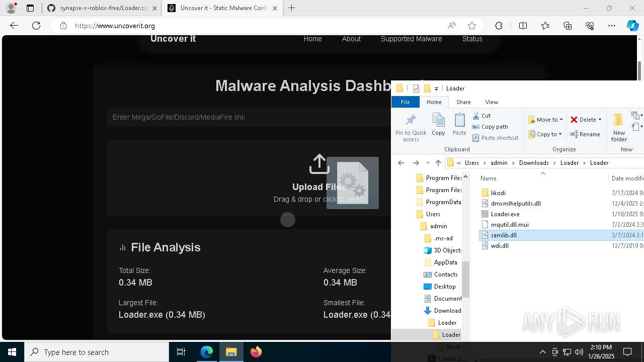This screenshot has height=362, width=644.
Task: Open the File tab in Explorer
Action: pos(405,102)
